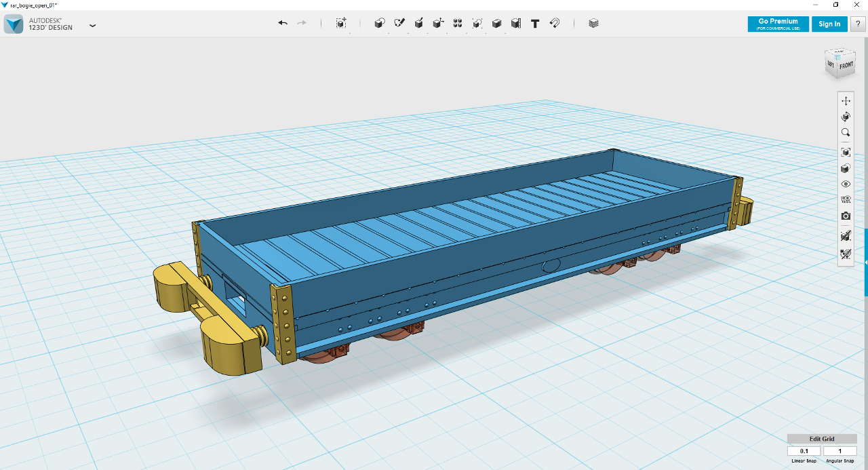This screenshot has width=868, height=470.
Task: Restore down the application window
Action: 835,5
